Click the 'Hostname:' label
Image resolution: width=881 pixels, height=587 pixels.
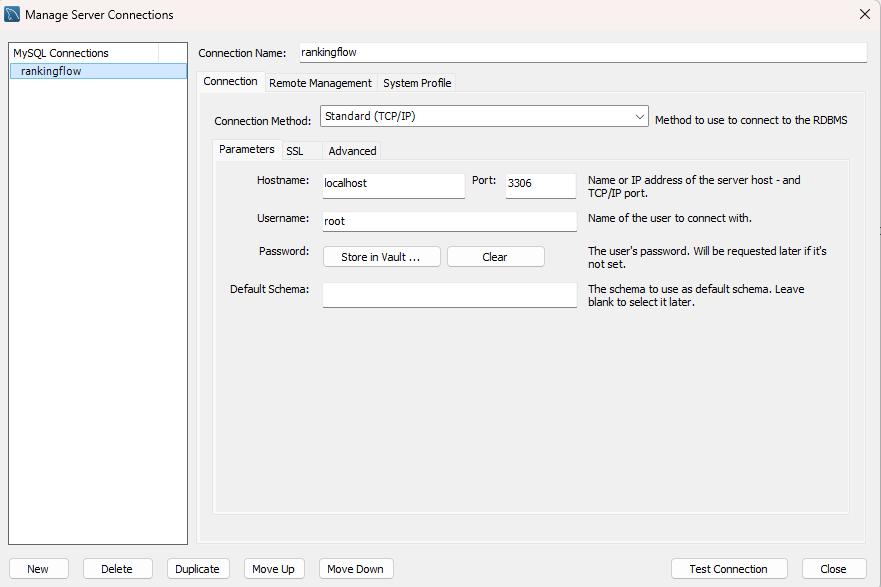pyautogui.click(x=283, y=180)
